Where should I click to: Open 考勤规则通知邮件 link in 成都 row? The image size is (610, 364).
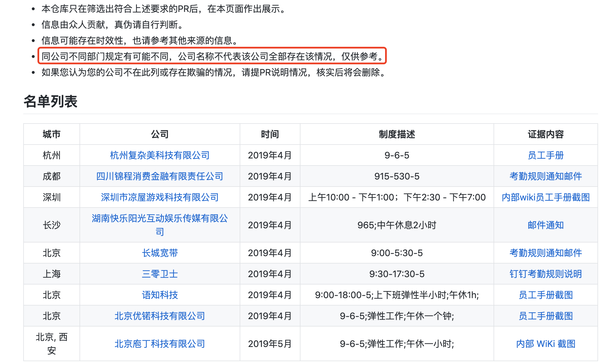point(546,176)
